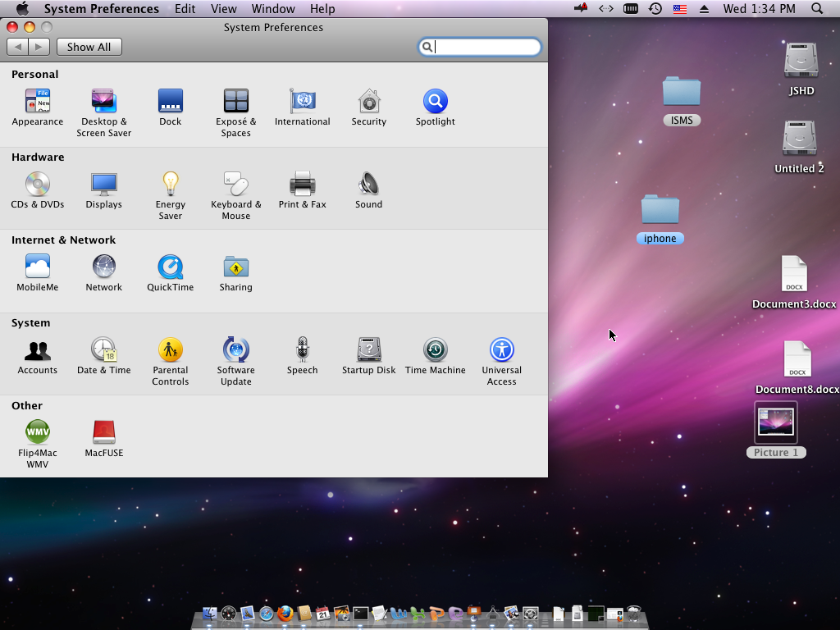Open Dashboard from the Dock

pyautogui.click(x=229, y=614)
